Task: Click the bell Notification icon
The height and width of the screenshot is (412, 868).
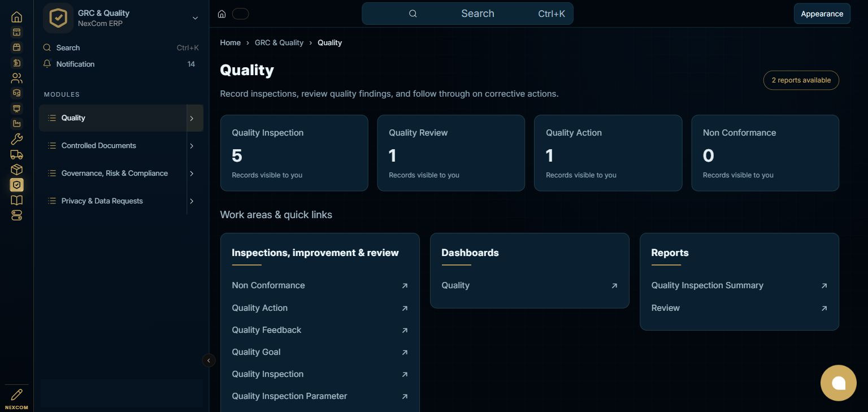Action: tap(47, 64)
